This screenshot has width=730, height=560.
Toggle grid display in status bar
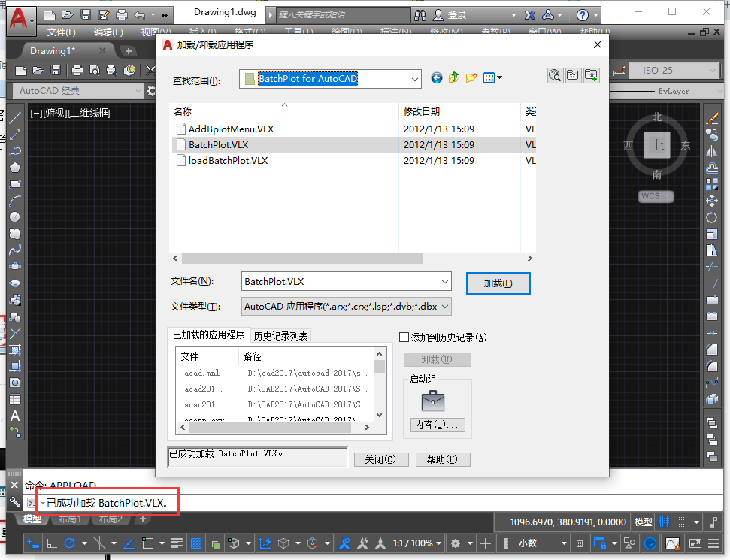tap(663, 522)
